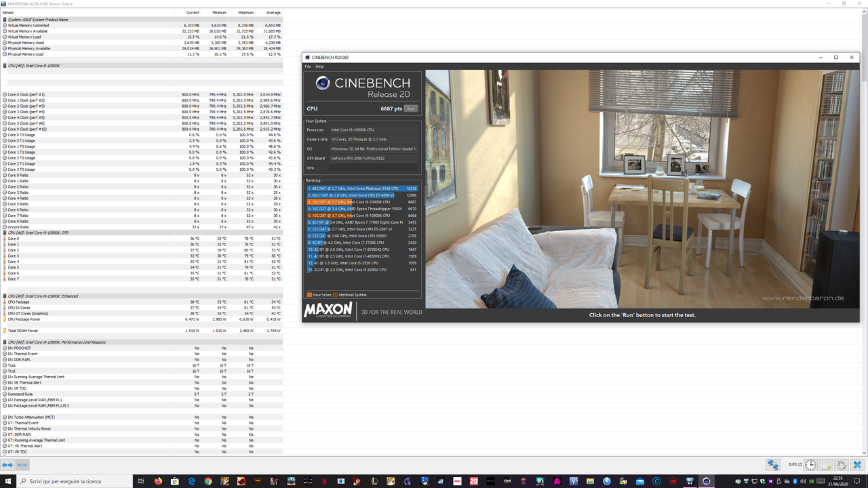Viewport: 868px width, 488px height.
Task: Collapse the Intel Core i9-10900K sensor group
Action: [5, 65]
